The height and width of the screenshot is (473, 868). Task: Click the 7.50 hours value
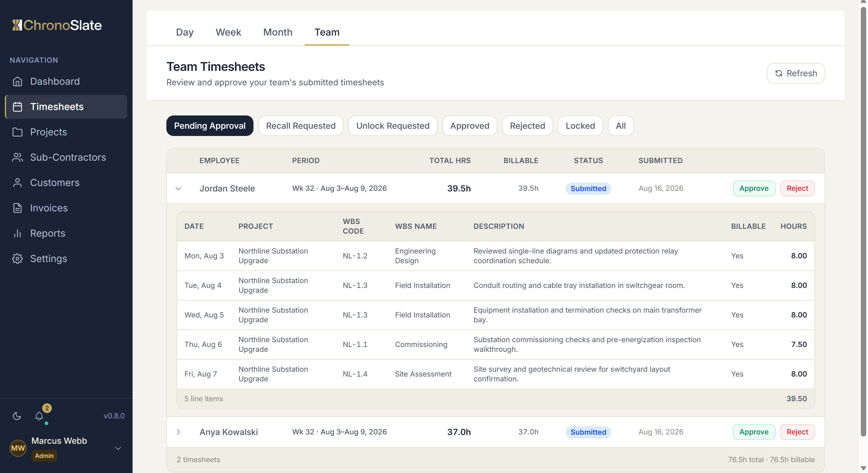pyautogui.click(x=799, y=344)
